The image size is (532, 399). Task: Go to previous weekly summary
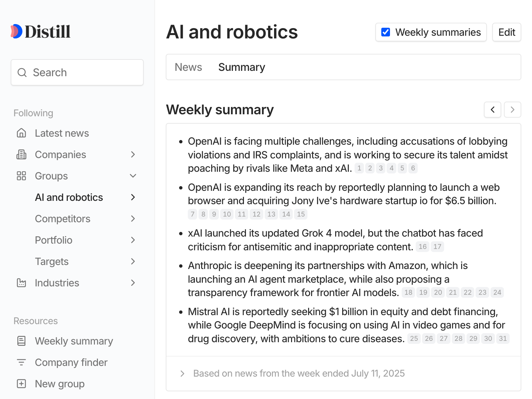pos(493,110)
